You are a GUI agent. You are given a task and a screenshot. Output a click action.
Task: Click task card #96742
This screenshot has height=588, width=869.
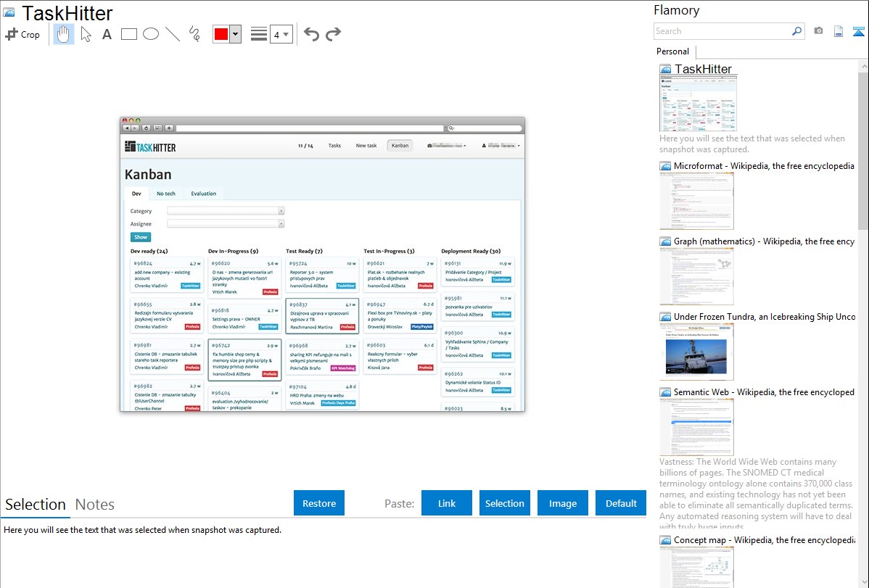tap(244, 360)
